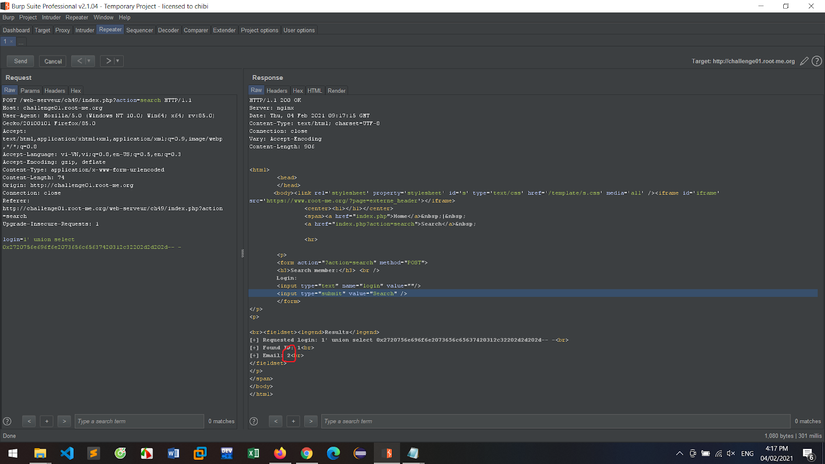Add new Repeater tab with ellipsis
This screenshot has height=464, width=825.
(x=20, y=42)
